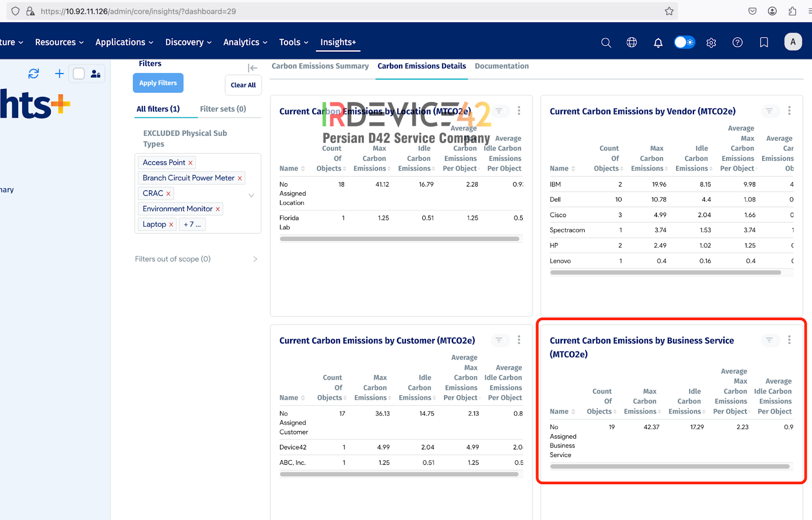The height and width of the screenshot is (520, 812).
Task: Remove the Branch Circuit Power Meter tag
Action: (240, 178)
